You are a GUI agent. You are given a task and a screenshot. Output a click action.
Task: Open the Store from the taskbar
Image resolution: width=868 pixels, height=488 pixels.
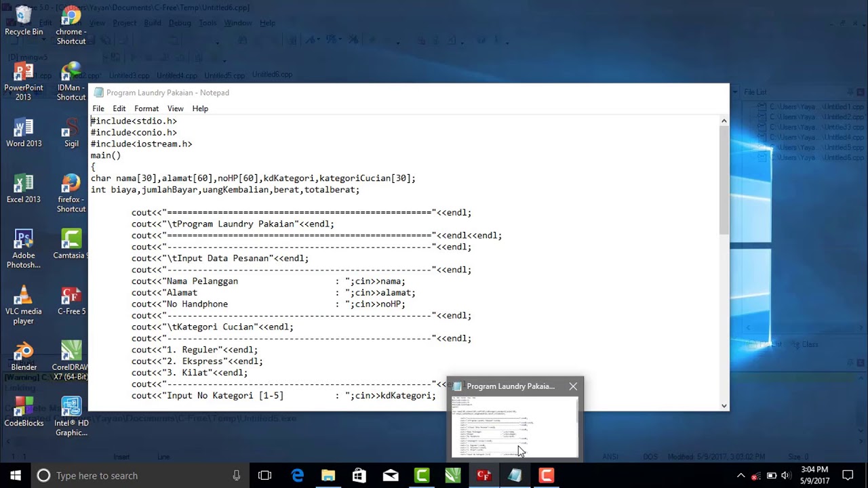pyautogui.click(x=359, y=475)
